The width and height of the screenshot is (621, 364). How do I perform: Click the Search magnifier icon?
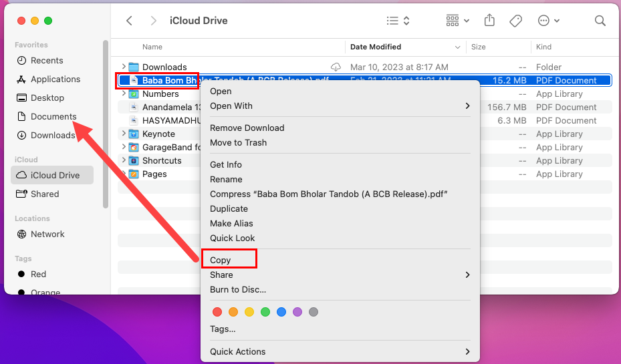coord(600,21)
